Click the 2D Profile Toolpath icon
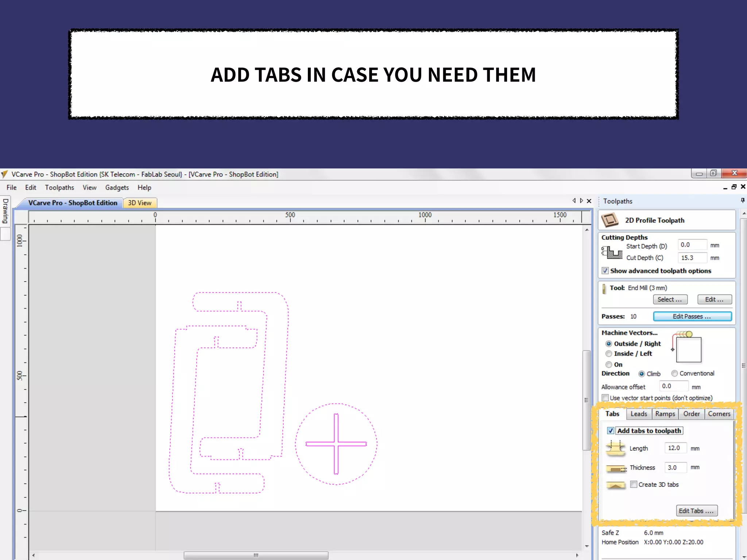Screen dimensions: 747x560 [609, 220]
